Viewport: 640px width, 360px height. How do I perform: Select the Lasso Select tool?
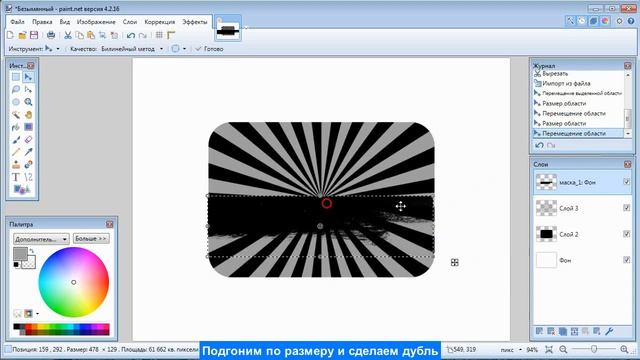pyautogui.click(x=16, y=89)
